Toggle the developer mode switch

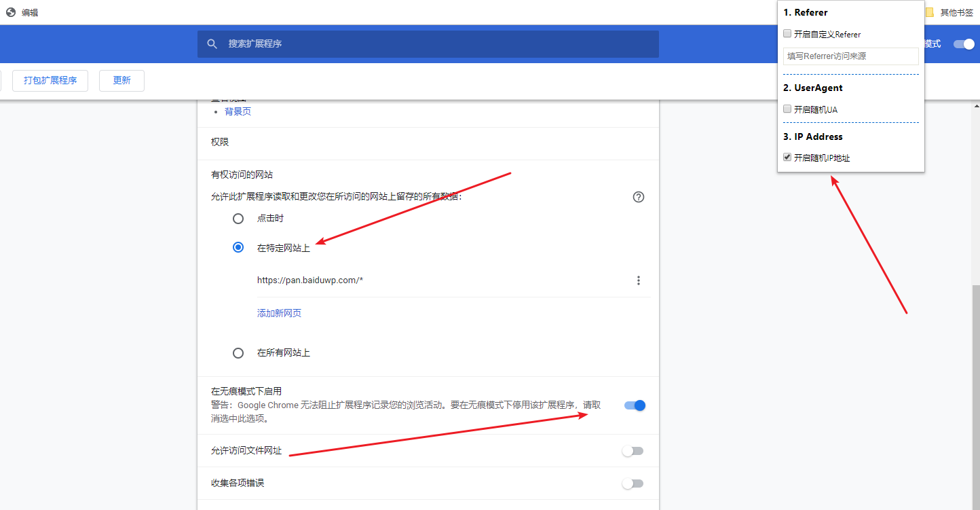coord(964,44)
